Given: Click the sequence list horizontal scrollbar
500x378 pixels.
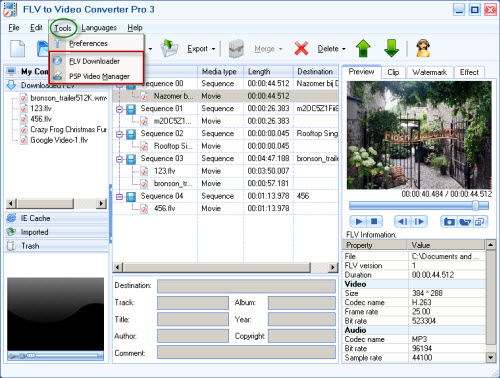Looking at the screenshot, I should click(x=217, y=267).
